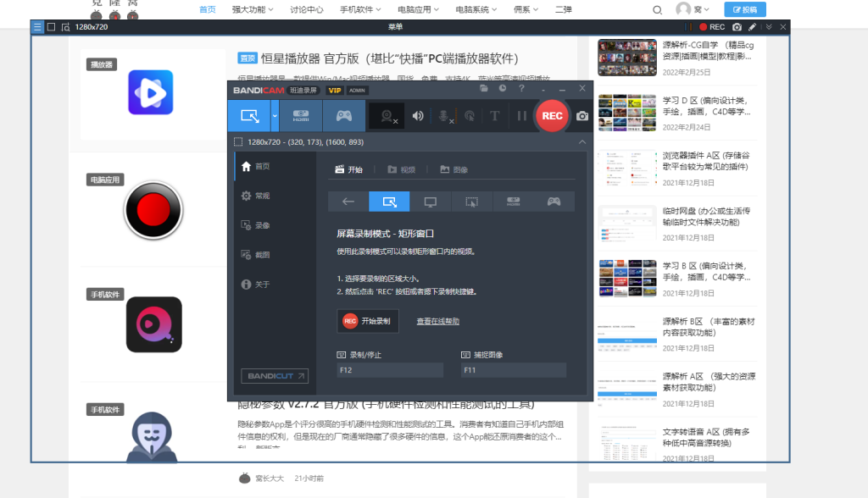Click camera icon on recording frame bar
Image resolution: width=868 pixels, height=498 pixels.
pyautogui.click(x=737, y=26)
